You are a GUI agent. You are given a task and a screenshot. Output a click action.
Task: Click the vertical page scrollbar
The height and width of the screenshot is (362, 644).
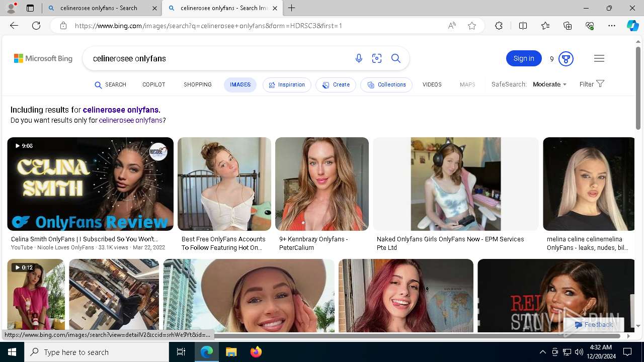[638, 88]
